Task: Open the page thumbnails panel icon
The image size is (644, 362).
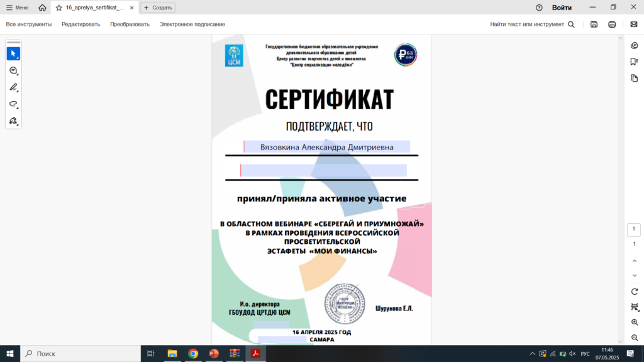Action: point(634,78)
